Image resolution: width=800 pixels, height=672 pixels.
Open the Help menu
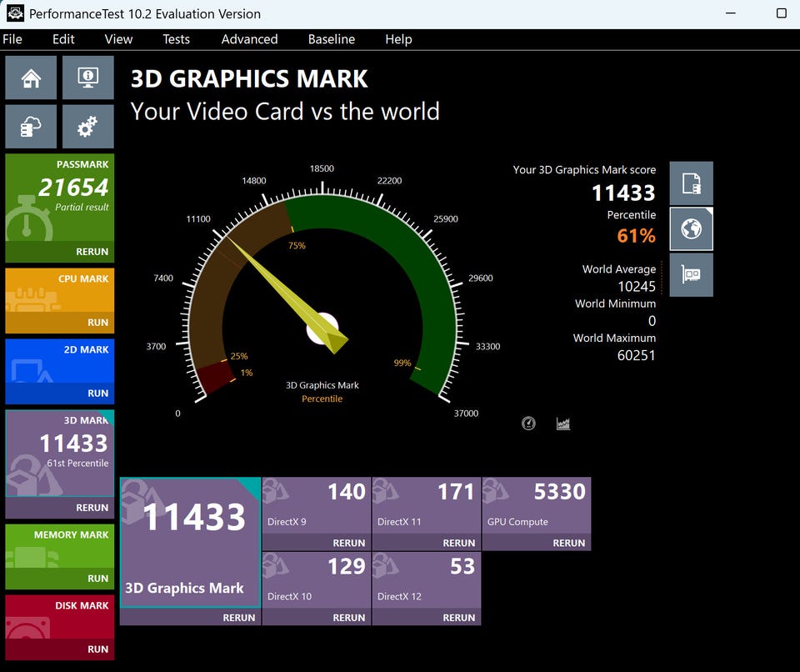click(x=398, y=39)
